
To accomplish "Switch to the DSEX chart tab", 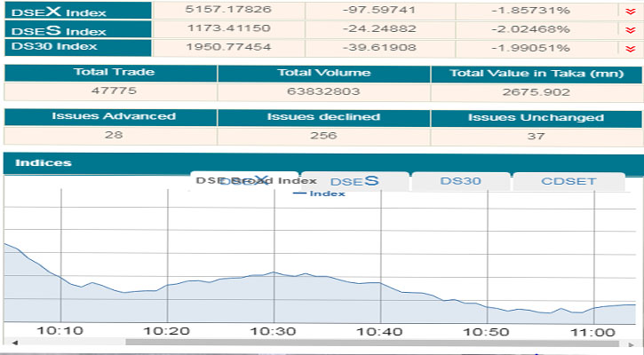I will 243,181.
